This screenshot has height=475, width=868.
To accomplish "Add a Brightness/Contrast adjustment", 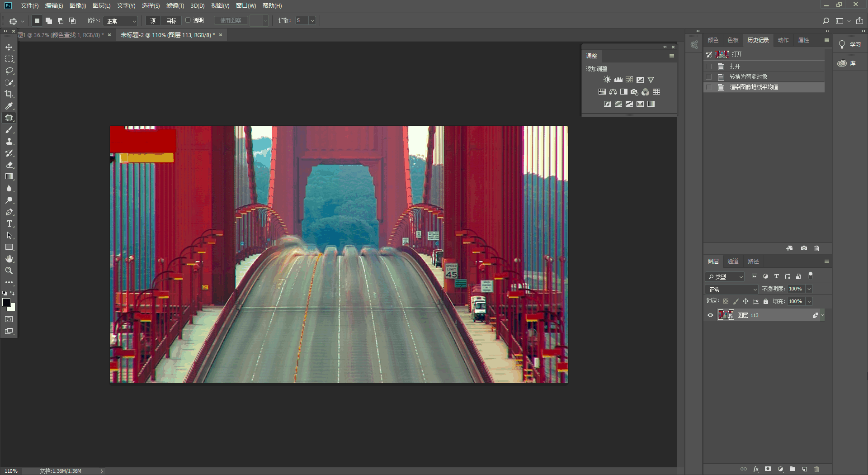I will [607, 80].
